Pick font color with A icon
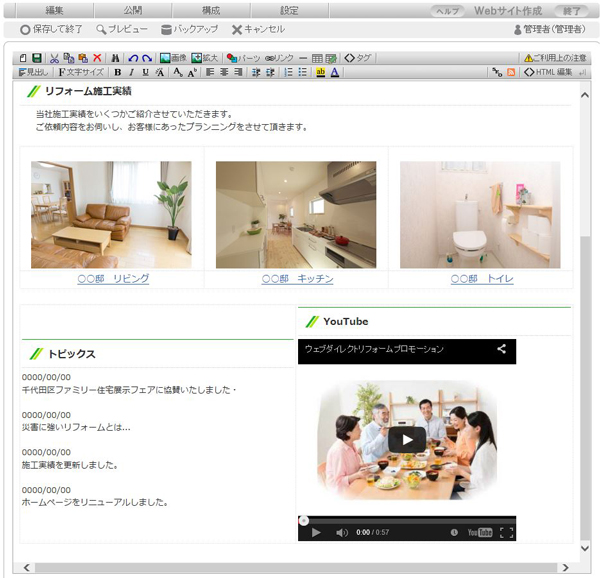The image size is (600, 578). (335, 72)
